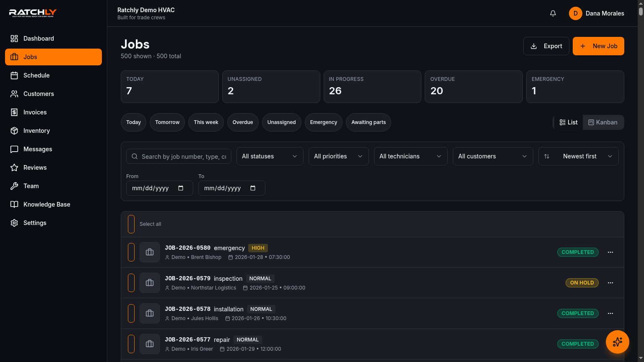Click the Reviews star icon

[x=14, y=168]
